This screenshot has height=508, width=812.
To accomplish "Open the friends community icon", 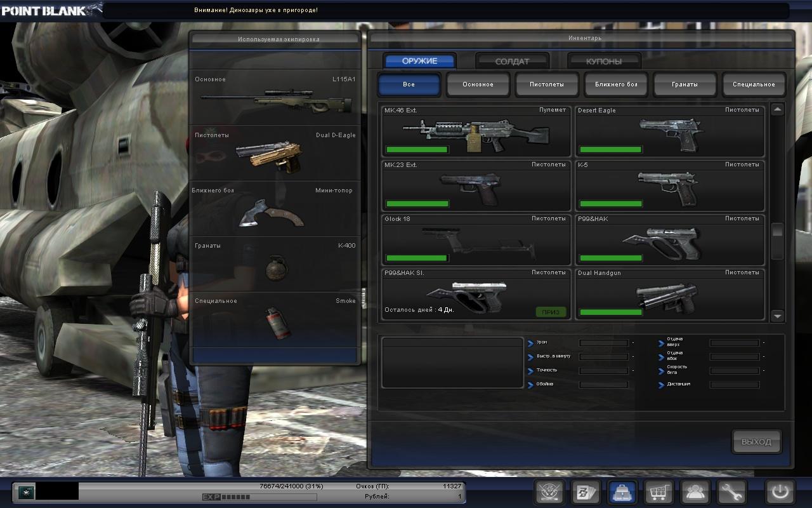I will point(695,492).
